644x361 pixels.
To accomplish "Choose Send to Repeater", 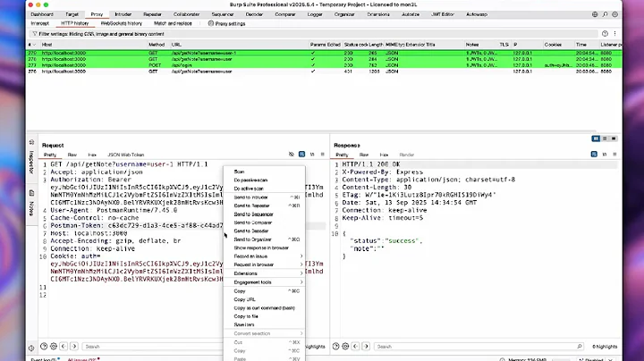I will [265, 206].
